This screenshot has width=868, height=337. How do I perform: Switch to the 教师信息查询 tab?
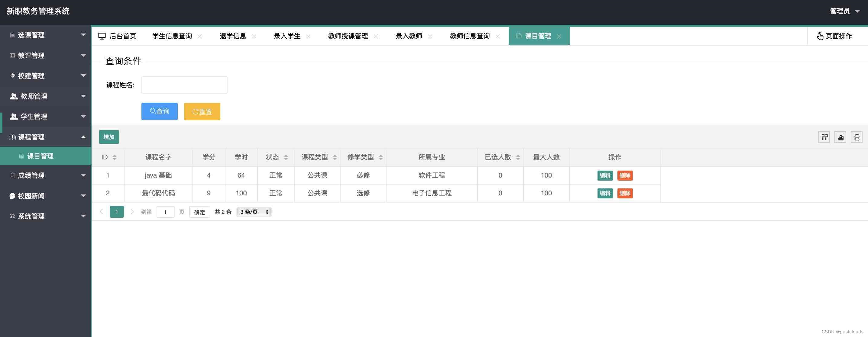(x=470, y=36)
